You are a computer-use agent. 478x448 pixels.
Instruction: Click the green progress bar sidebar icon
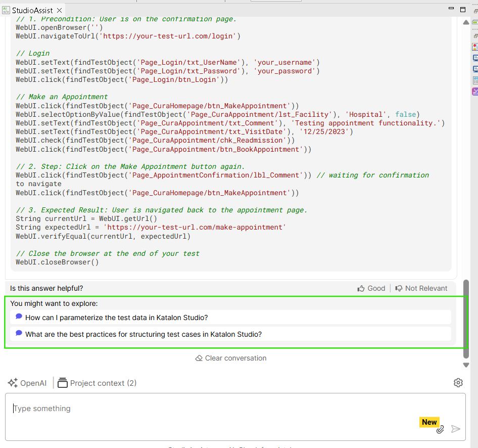tap(475, 22)
